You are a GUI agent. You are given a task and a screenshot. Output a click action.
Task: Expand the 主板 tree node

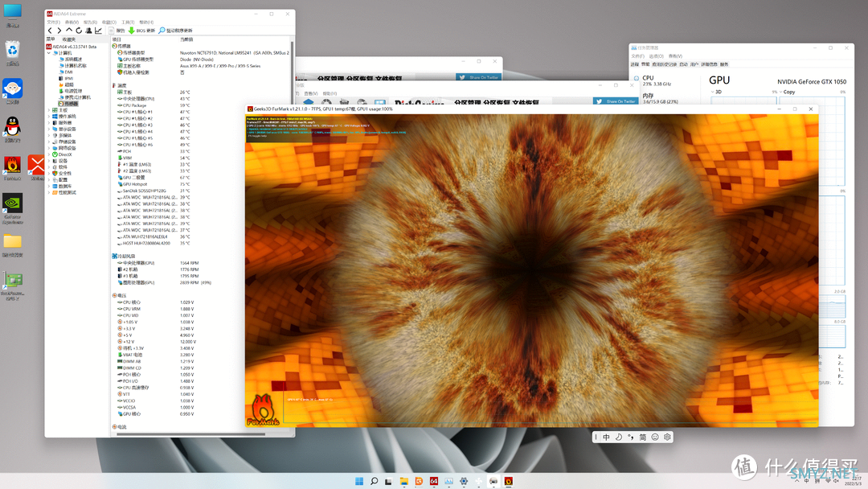[49, 110]
